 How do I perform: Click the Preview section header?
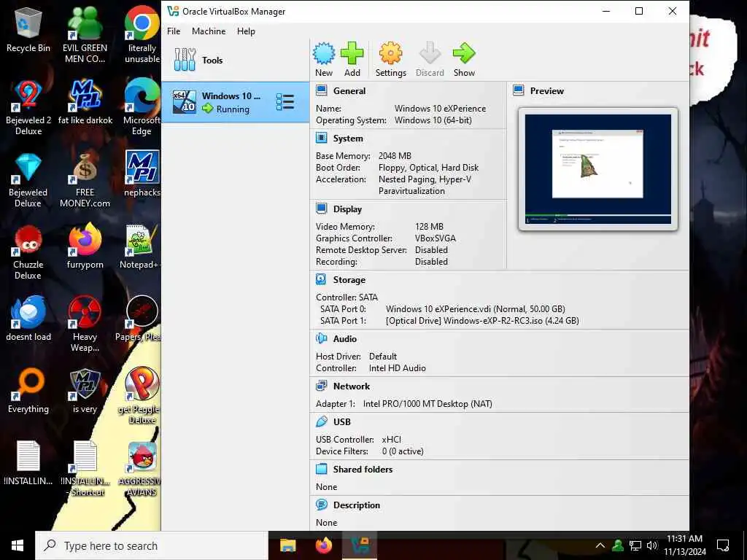pyautogui.click(x=547, y=90)
